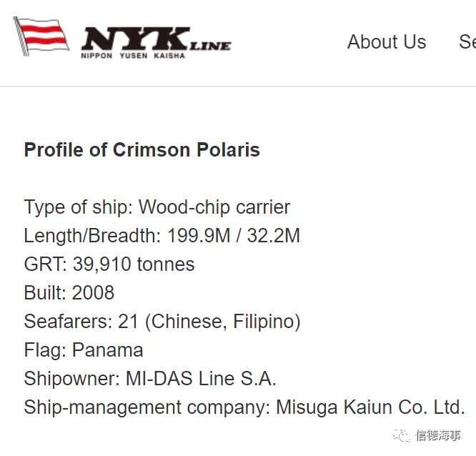Click the GRT: 39,910 tonnes line
The height and width of the screenshot is (456, 476).
pyautogui.click(x=109, y=264)
